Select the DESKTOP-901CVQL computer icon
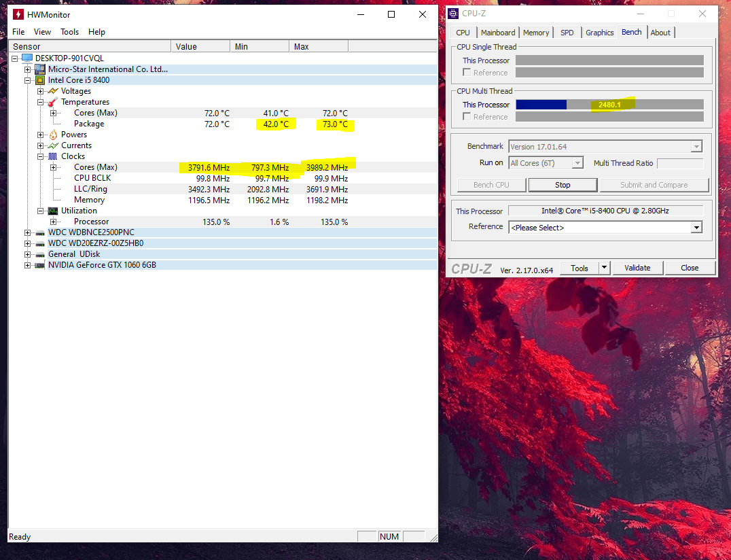This screenshot has width=731, height=560. [x=27, y=58]
